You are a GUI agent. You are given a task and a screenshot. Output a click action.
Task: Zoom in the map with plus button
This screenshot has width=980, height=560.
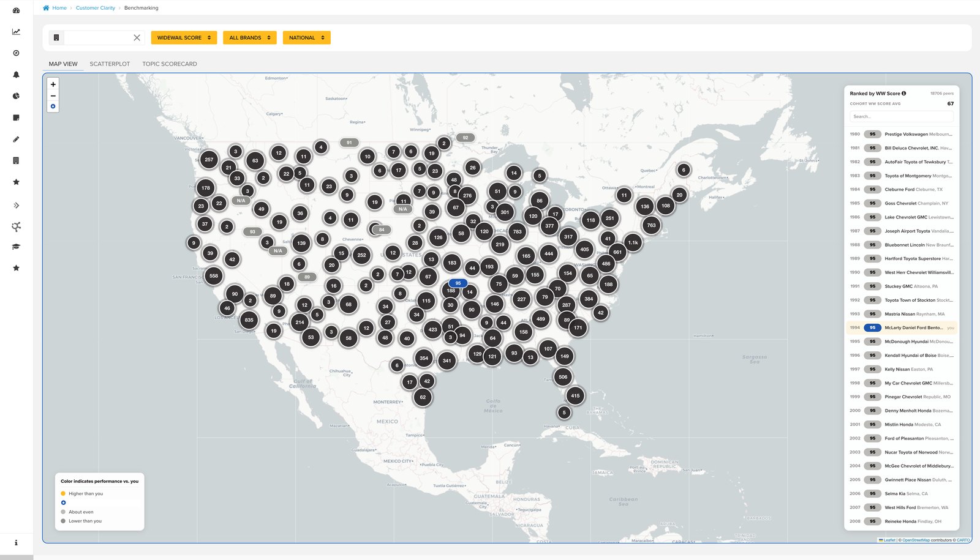(53, 84)
